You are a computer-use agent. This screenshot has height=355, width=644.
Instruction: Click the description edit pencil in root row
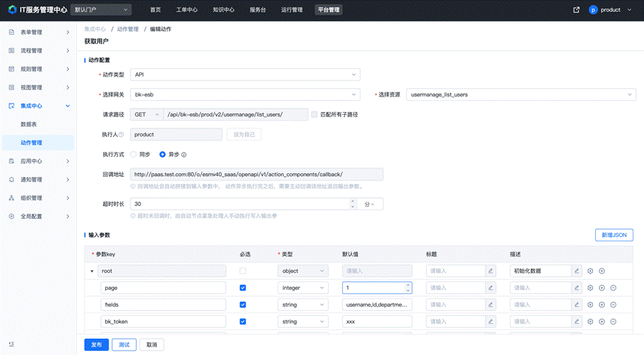pos(577,271)
